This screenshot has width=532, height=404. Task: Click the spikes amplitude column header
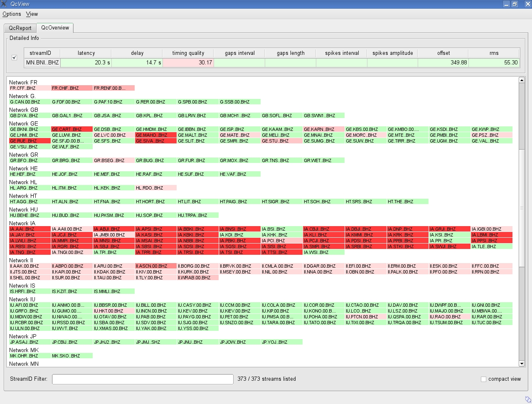coord(392,53)
